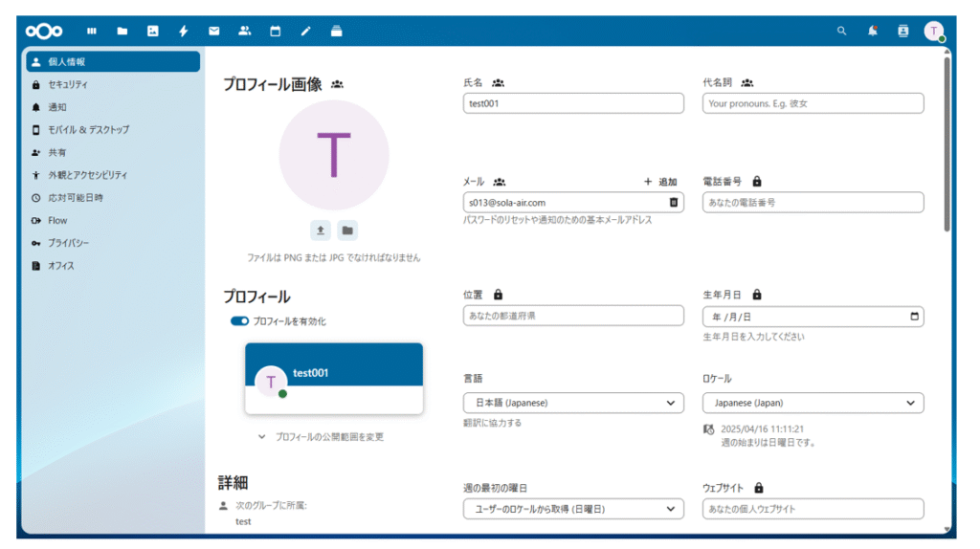This screenshot has width=980, height=549.
Task: Expand プロフィールの公開範囲を変更 section
Action: click(x=321, y=436)
